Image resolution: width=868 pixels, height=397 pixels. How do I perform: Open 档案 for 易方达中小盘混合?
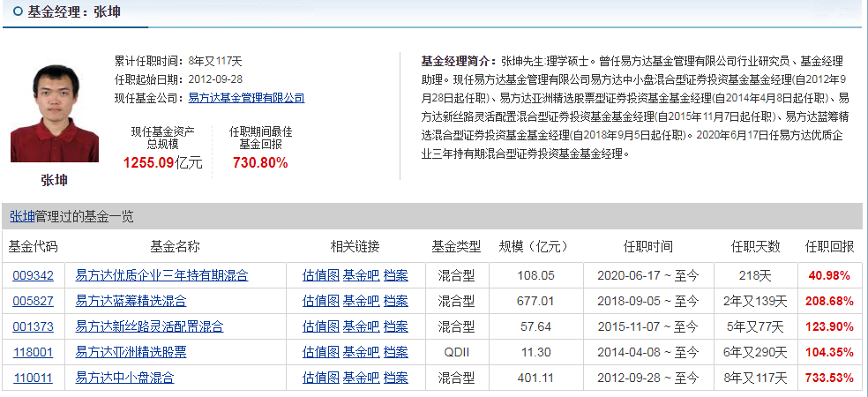pyautogui.click(x=396, y=378)
